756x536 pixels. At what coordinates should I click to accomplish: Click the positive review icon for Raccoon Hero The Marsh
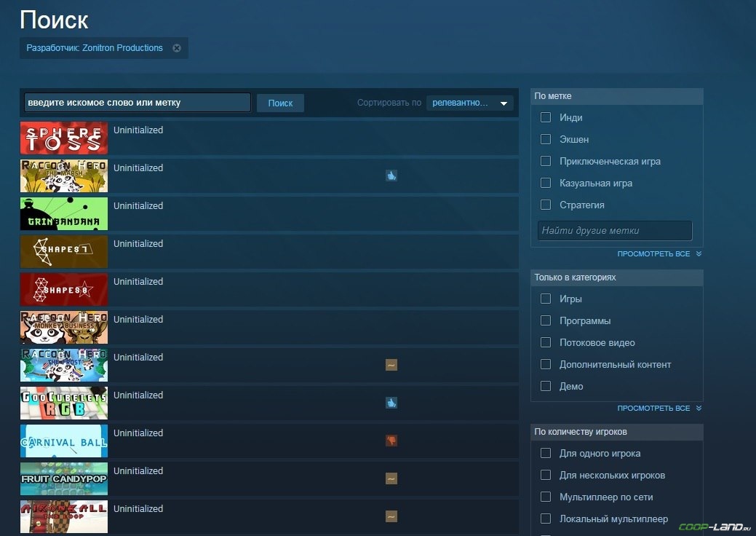click(391, 176)
